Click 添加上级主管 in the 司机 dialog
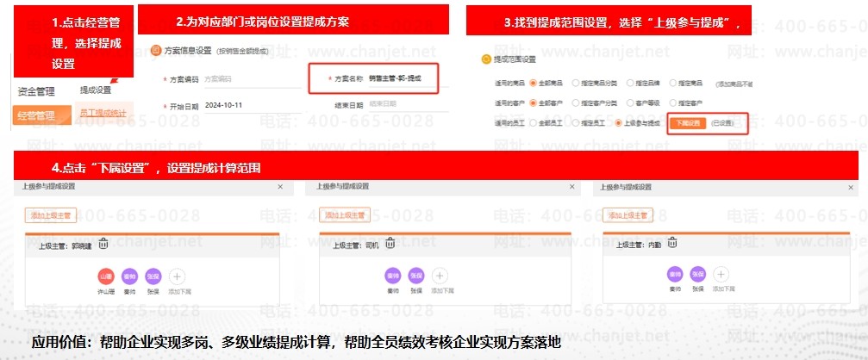Viewport: 868px width, 360px height. click(345, 214)
